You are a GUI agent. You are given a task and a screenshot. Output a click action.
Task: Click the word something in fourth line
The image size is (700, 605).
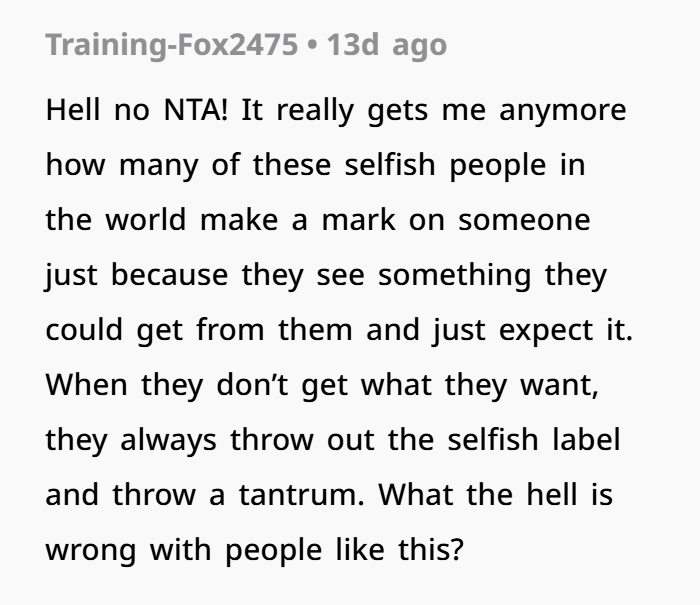tap(454, 276)
